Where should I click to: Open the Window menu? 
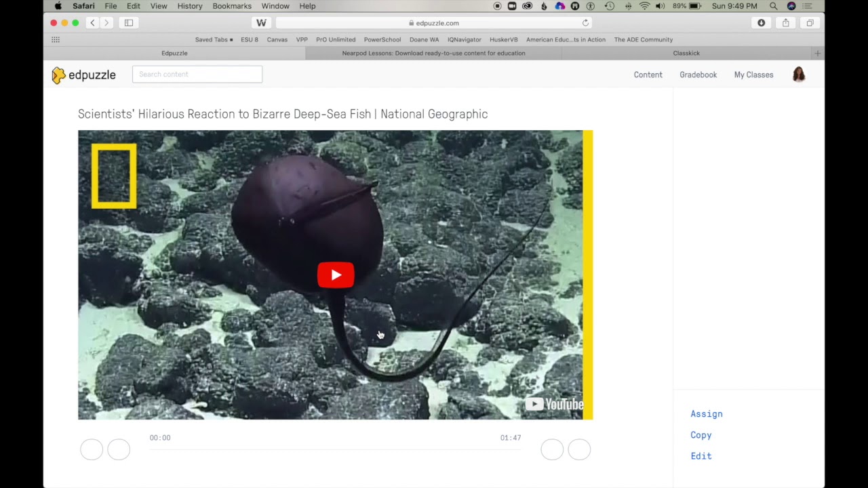(275, 6)
